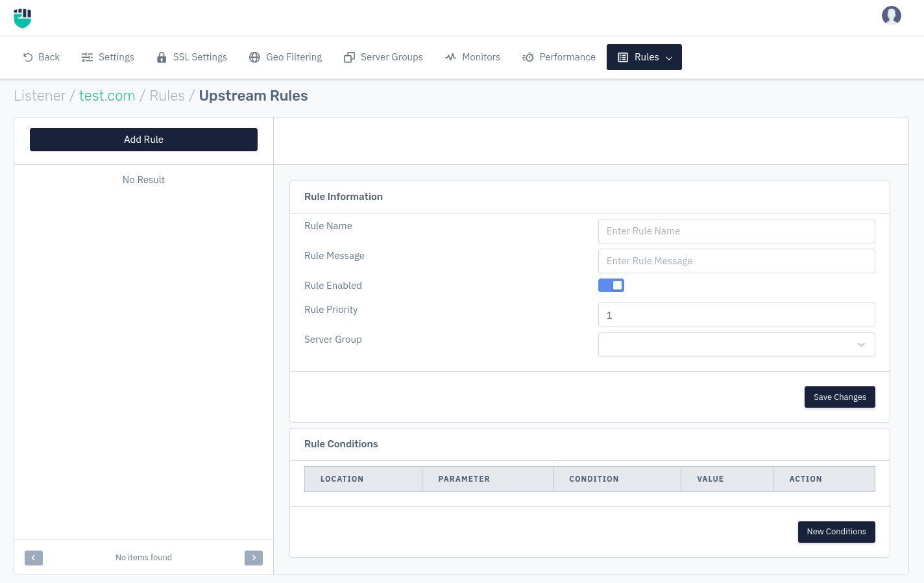Viewport: 924px width, 583px height.
Task: Click the Listener breadcrumb text
Action: [40, 95]
